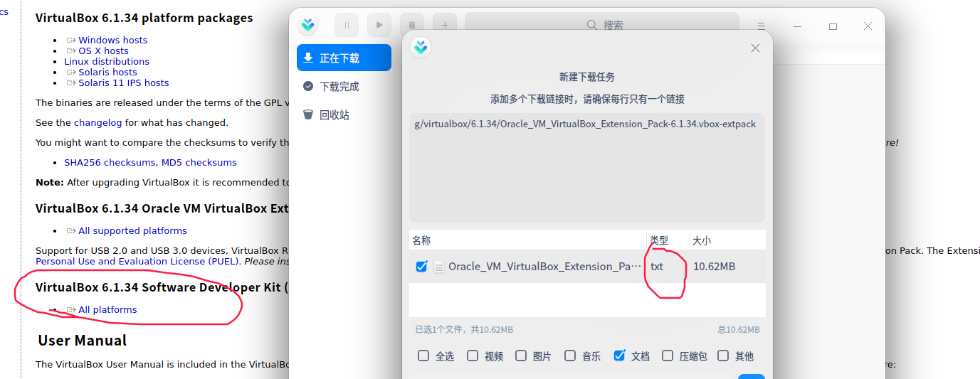Toggle the 视频 checkbox

473,356
